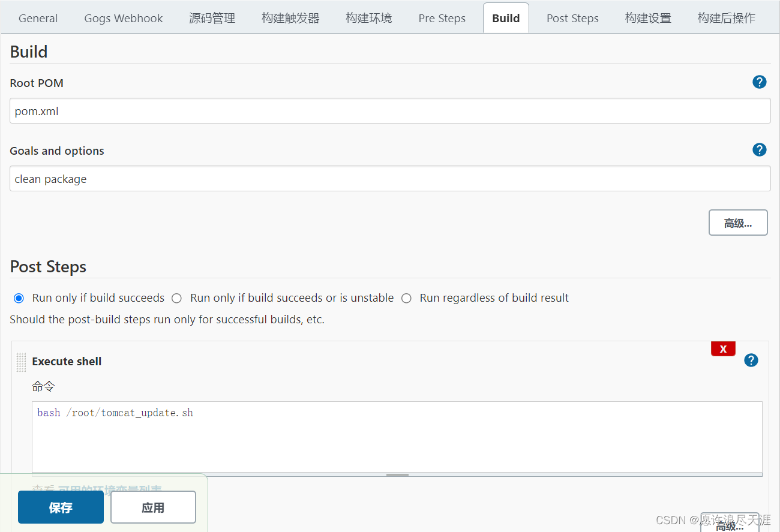Delete the Execute shell step
This screenshot has width=780, height=532.
tap(723, 348)
